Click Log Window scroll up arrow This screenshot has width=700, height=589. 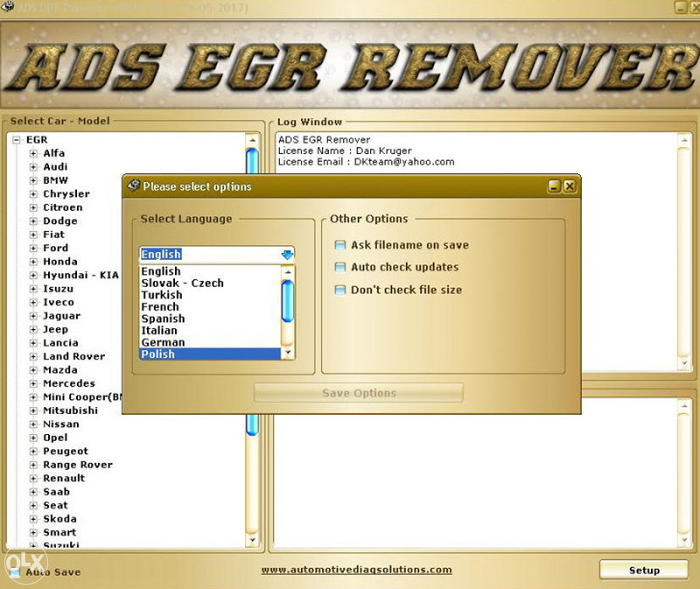684,141
